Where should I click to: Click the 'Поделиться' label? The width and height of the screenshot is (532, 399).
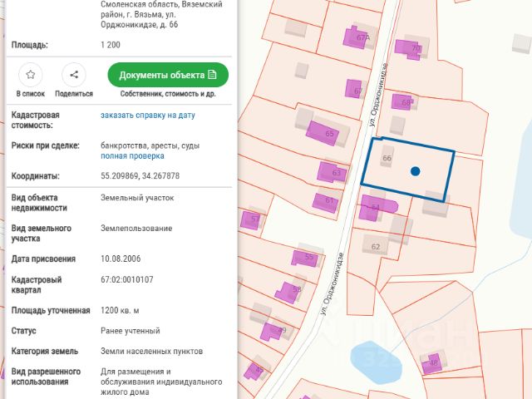point(74,94)
